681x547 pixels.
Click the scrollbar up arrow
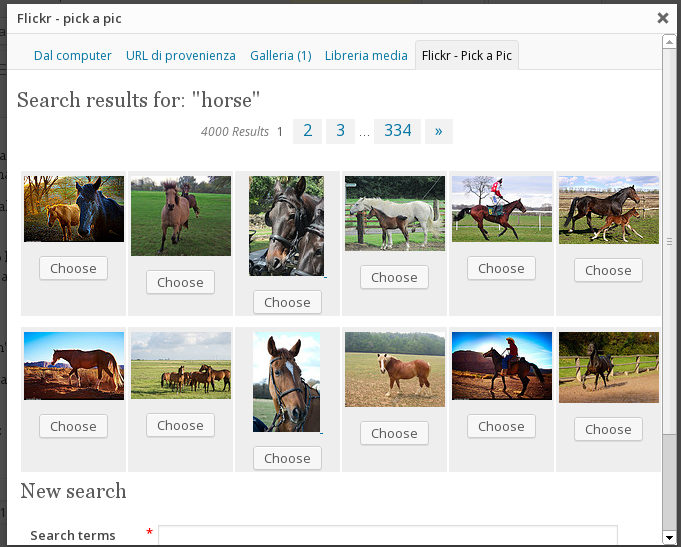669,42
